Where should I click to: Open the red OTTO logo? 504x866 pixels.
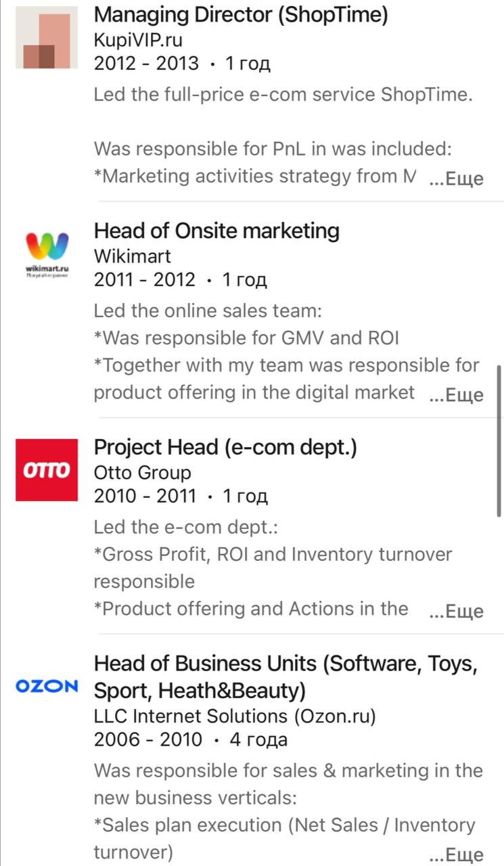[47, 470]
